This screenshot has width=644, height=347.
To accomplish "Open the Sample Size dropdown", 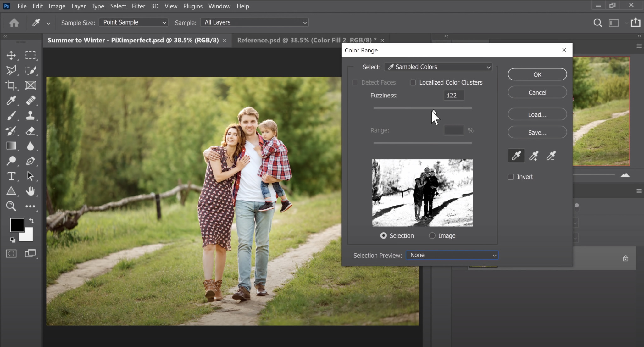I will 133,22.
